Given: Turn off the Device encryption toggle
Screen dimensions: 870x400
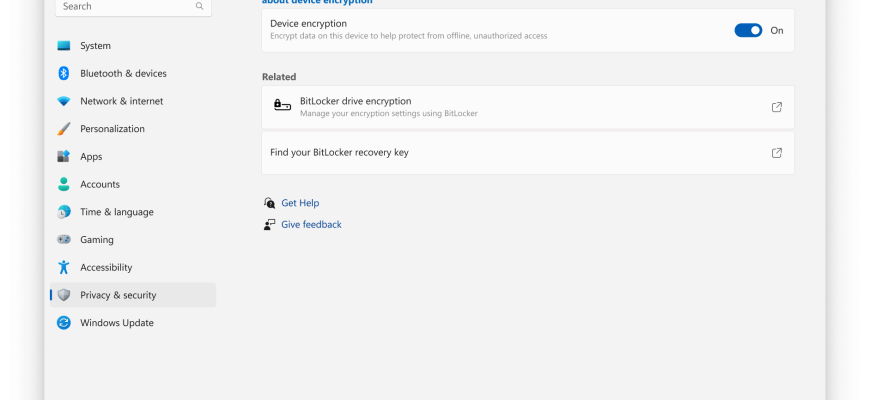Looking at the screenshot, I should pyautogui.click(x=748, y=30).
